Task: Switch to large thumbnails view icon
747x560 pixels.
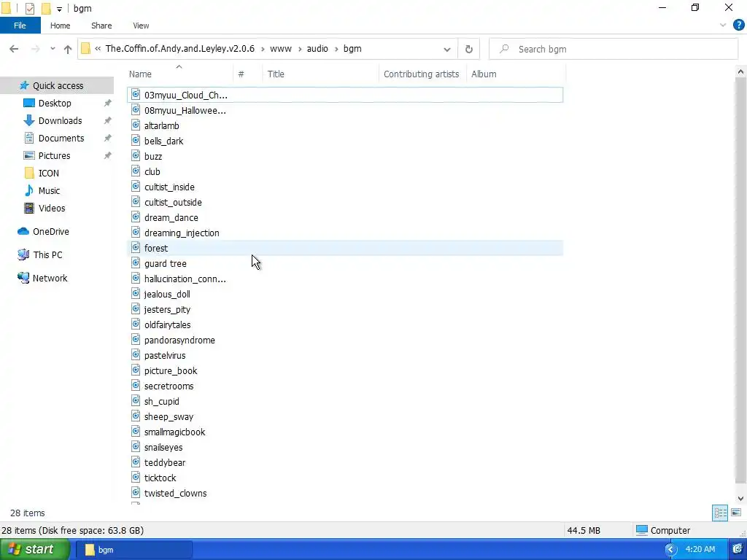Action: (736, 513)
